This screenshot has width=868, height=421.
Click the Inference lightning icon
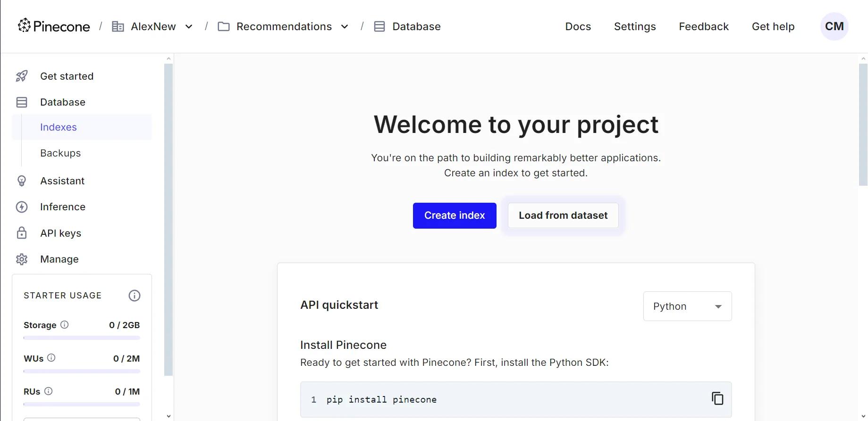click(22, 207)
